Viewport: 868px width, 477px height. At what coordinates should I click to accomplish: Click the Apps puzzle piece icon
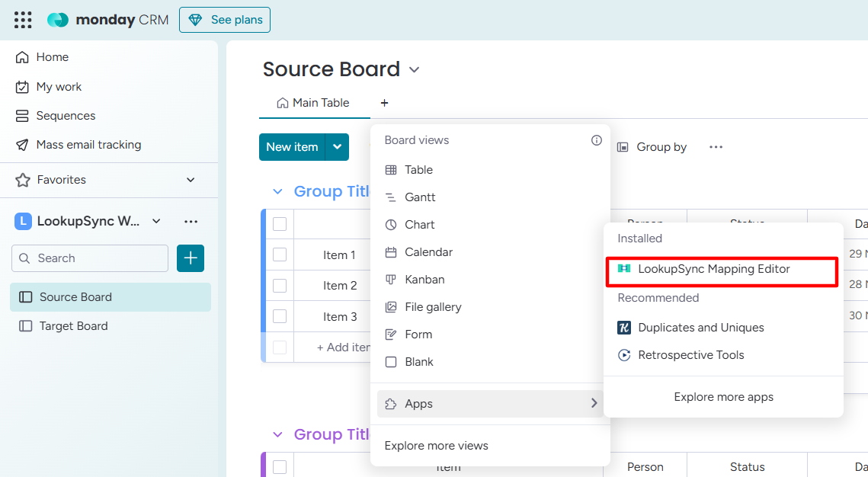coord(391,404)
